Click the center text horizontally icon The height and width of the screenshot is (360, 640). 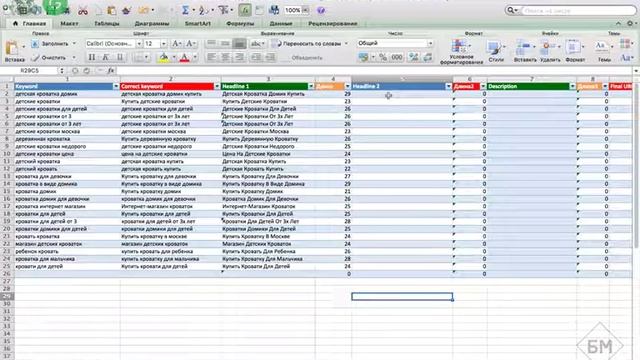click(225, 58)
